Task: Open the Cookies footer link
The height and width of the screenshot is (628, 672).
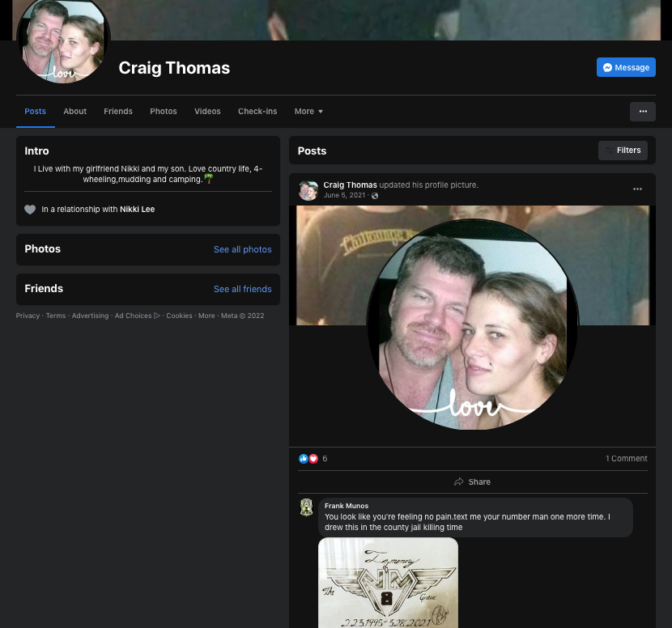Action: (x=179, y=316)
